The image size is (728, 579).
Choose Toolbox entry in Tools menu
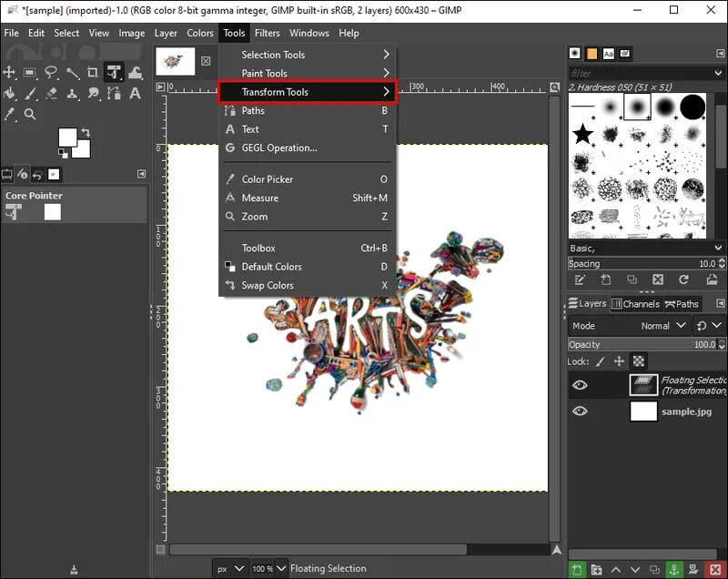coord(308,248)
